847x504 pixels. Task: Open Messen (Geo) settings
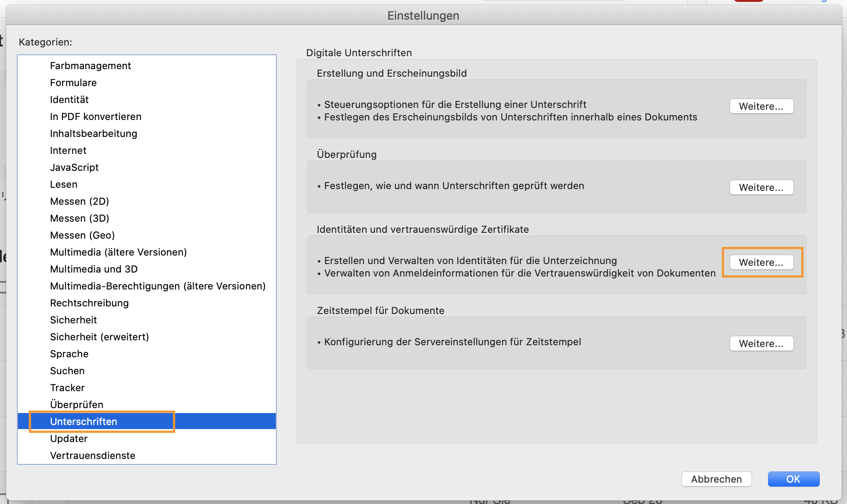pos(147,235)
